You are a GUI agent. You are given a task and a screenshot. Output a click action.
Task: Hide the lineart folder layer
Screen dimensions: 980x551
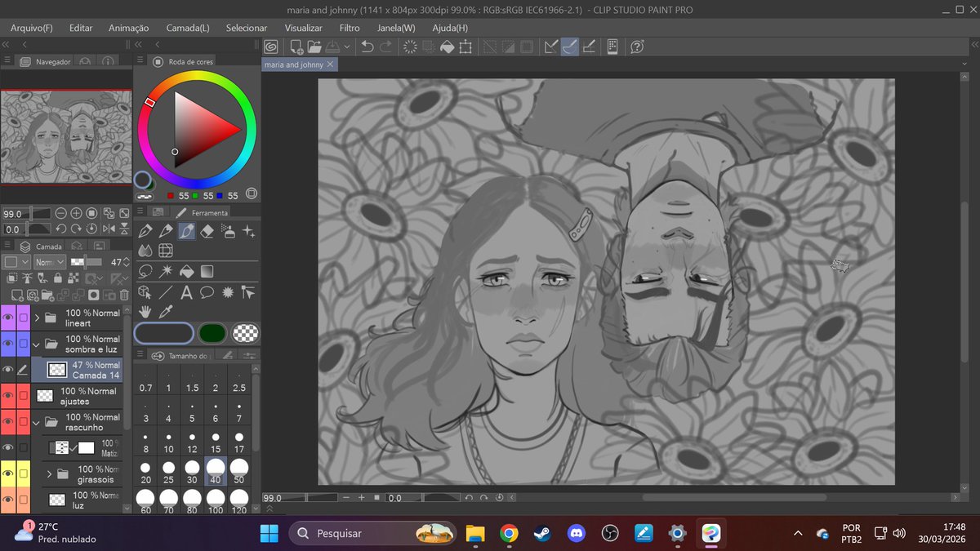click(x=9, y=318)
